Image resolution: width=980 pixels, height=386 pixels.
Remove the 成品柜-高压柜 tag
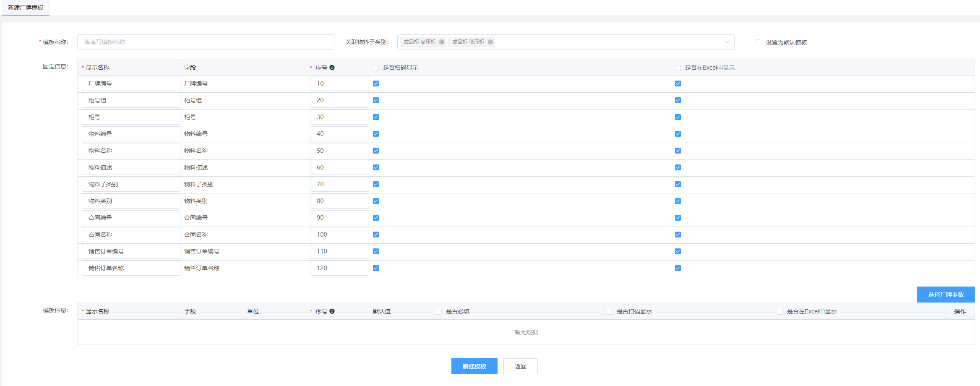[x=441, y=42]
